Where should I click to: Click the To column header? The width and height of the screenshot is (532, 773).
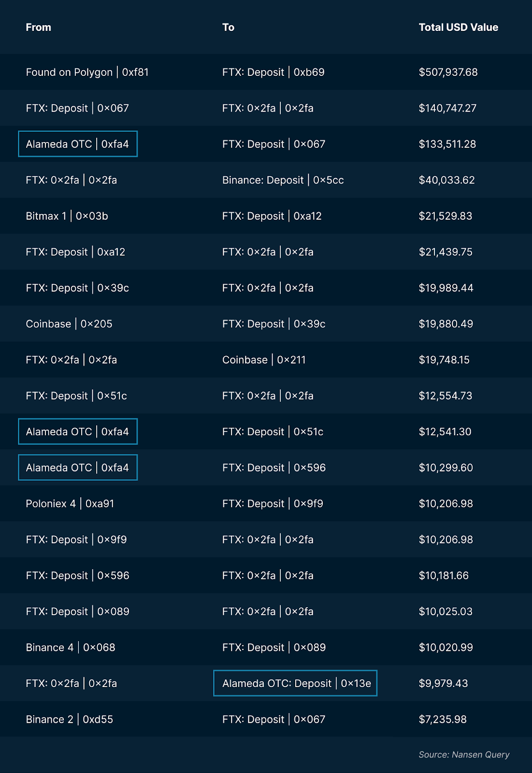tap(228, 28)
